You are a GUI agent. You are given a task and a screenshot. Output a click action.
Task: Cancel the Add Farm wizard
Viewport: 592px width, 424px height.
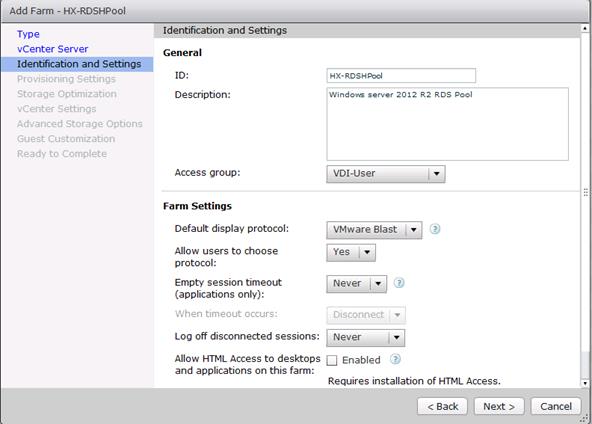[556, 406]
